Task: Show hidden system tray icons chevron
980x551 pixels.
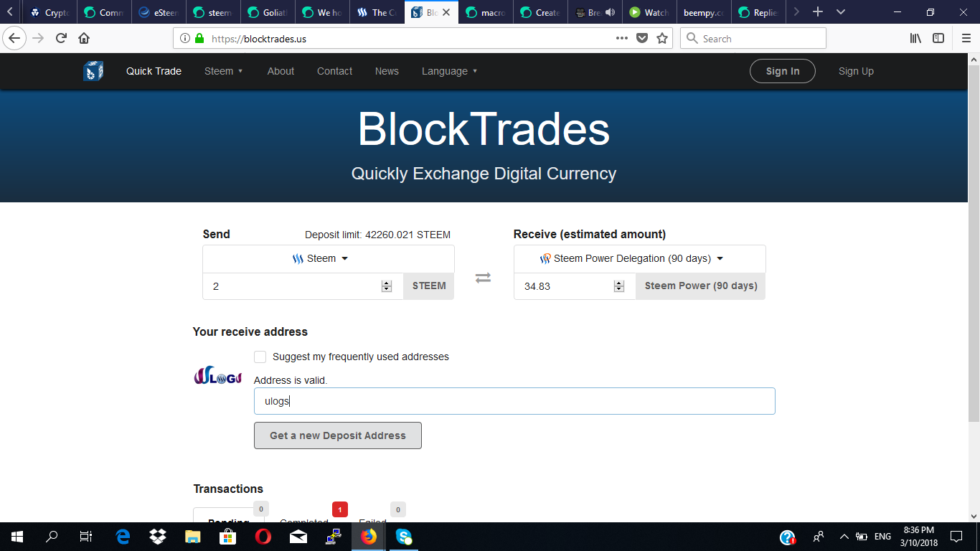Action: (844, 536)
